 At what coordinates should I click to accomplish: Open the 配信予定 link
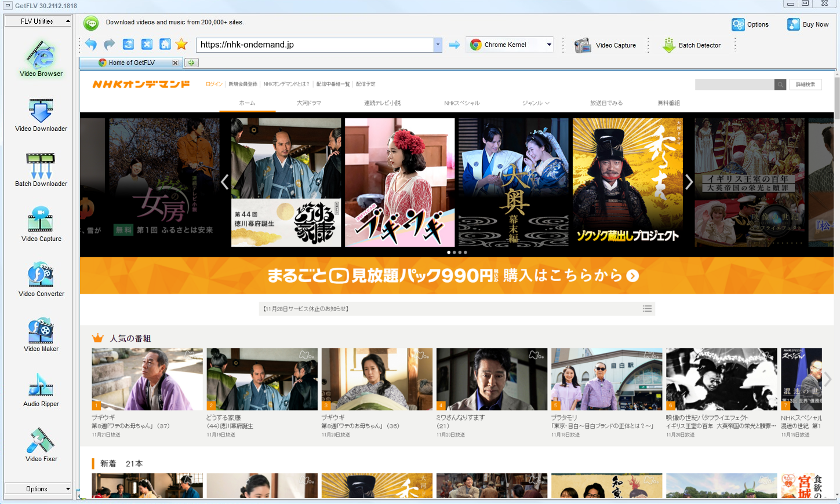point(366,84)
